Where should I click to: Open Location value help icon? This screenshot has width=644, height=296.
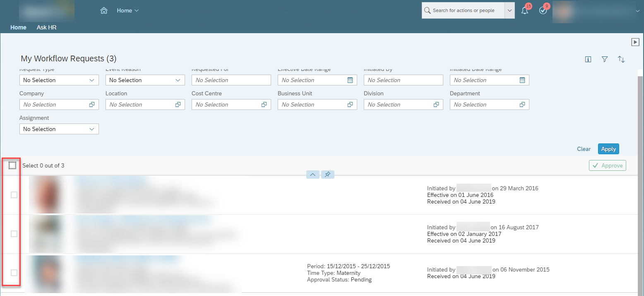tap(178, 104)
